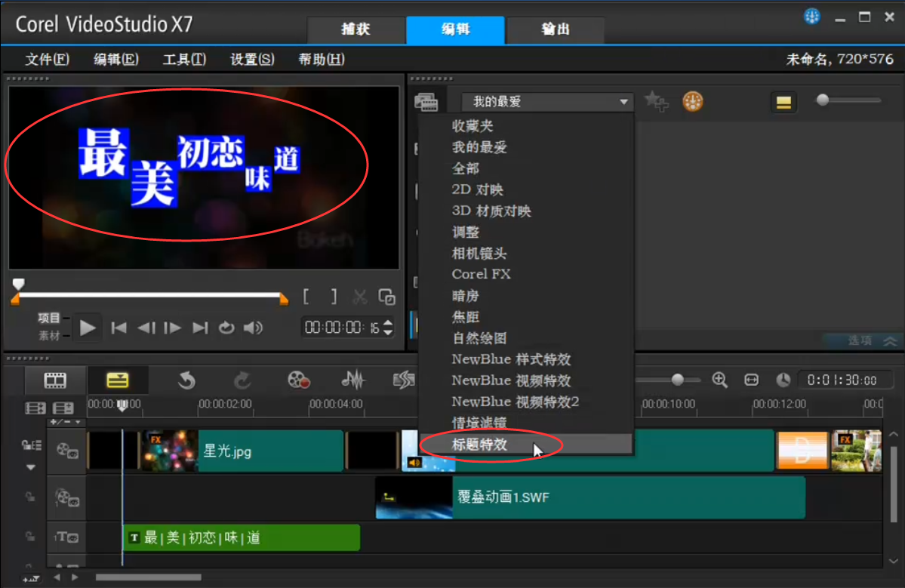Set mark-out with the right bracket
The image size is (905, 588).
coord(334,297)
